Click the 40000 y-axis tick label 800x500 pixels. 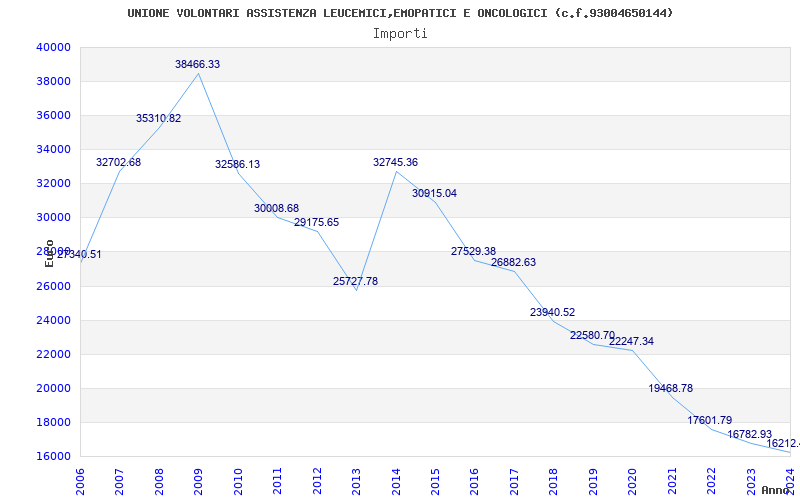pyautogui.click(x=53, y=47)
